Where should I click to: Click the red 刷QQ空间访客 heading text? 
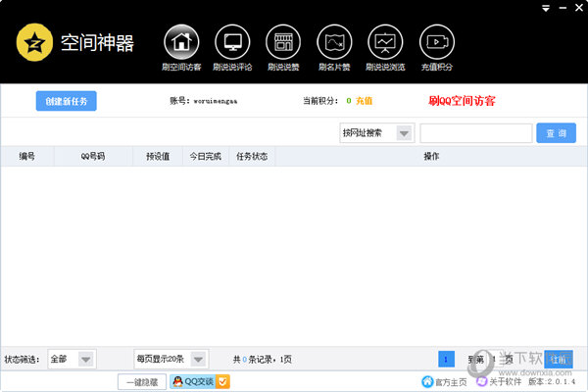click(x=462, y=101)
